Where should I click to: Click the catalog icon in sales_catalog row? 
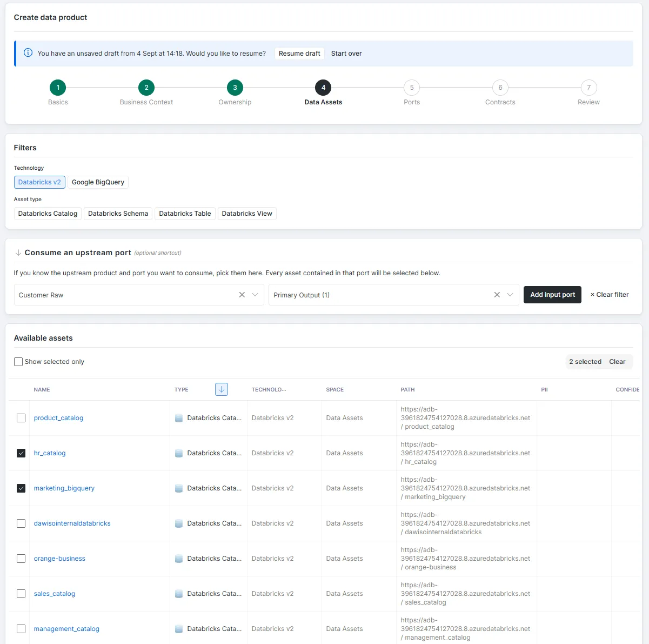point(179,594)
